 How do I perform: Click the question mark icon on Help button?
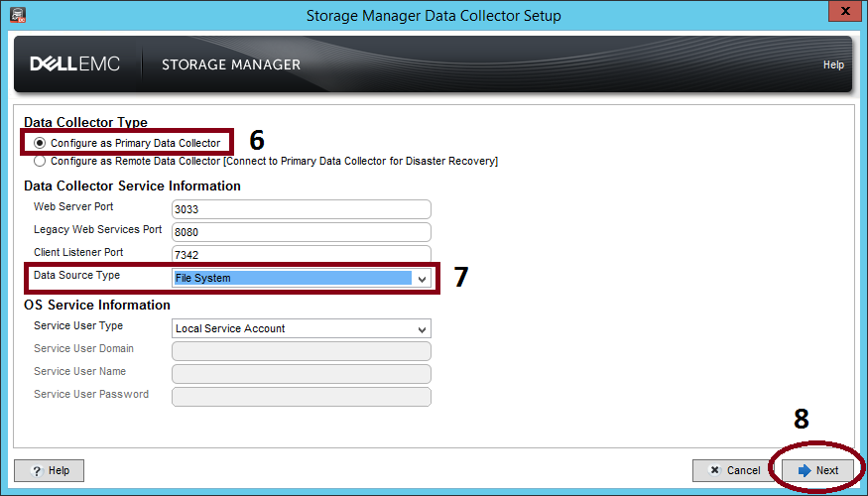(36, 470)
